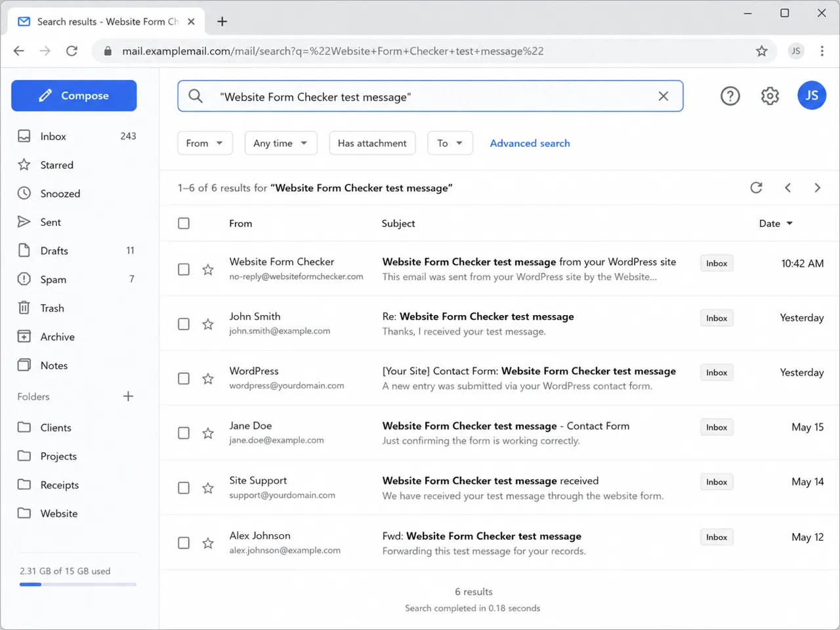Refresh the search results list
This screenshot has width=840, height=630.
pos(756,188)
